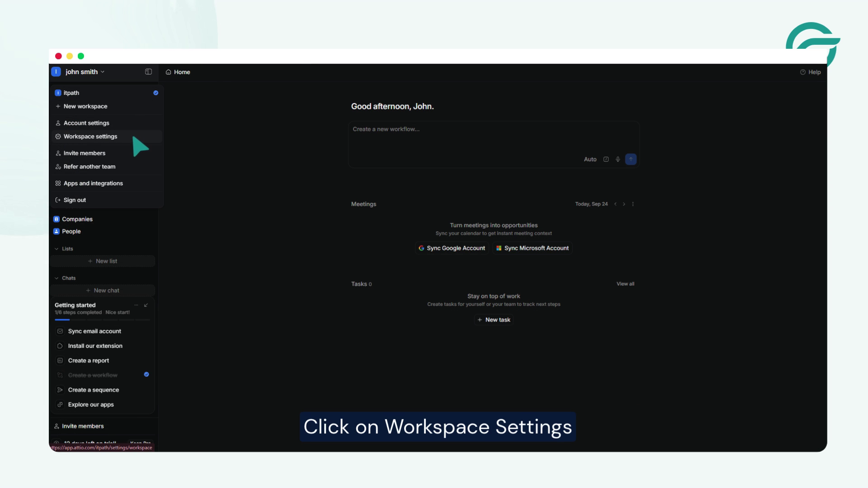Open Apps and integrations
The width and height of the screenshot is (868, 488).
pos(107,183)
